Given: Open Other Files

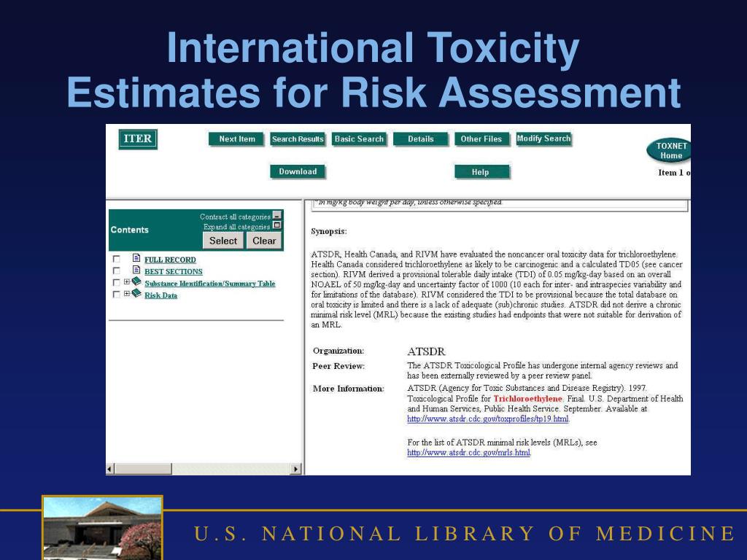Looking at the screenshot, I should (x=481, y=139).
